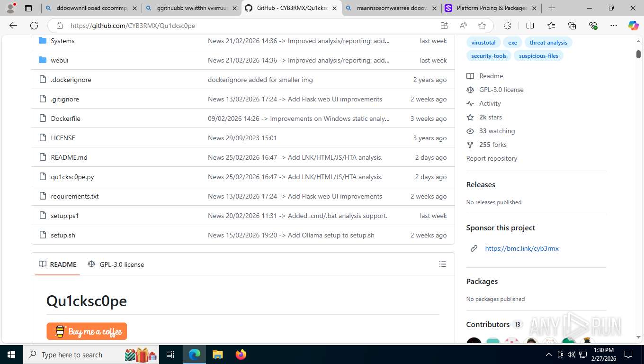Open Windows Start menu
Viewport: 644px width, 364px height.
click(11, 355)
